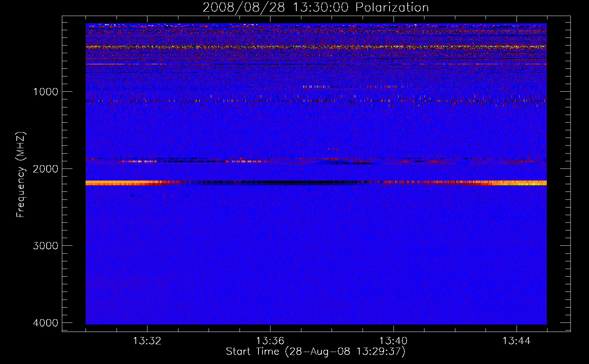Click the 13:32 time tick label

click(147, 341)
